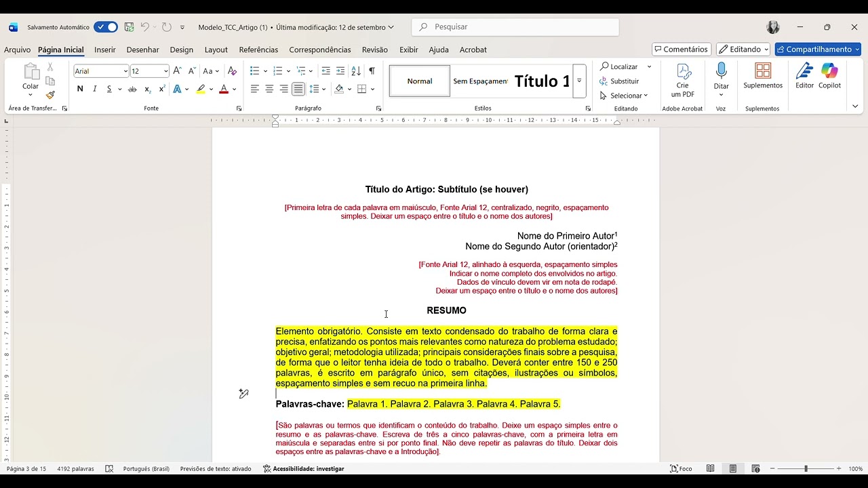
Task: Toggle Bold (N) formatting
Action: (80, 89)
